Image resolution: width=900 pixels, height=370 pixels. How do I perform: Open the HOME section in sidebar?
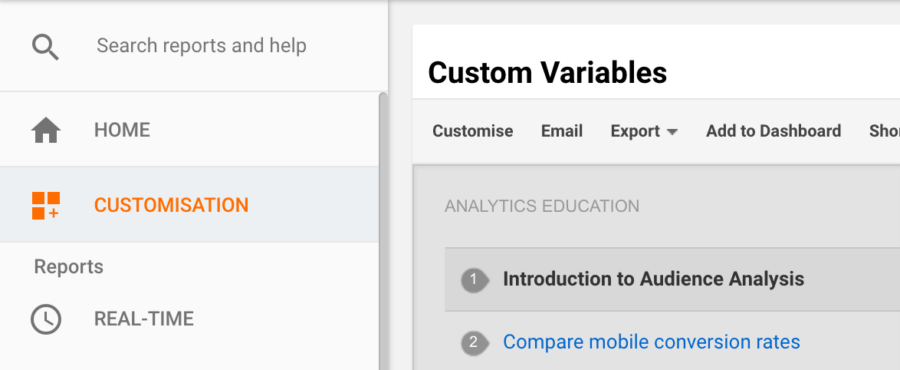click(189, 130)
